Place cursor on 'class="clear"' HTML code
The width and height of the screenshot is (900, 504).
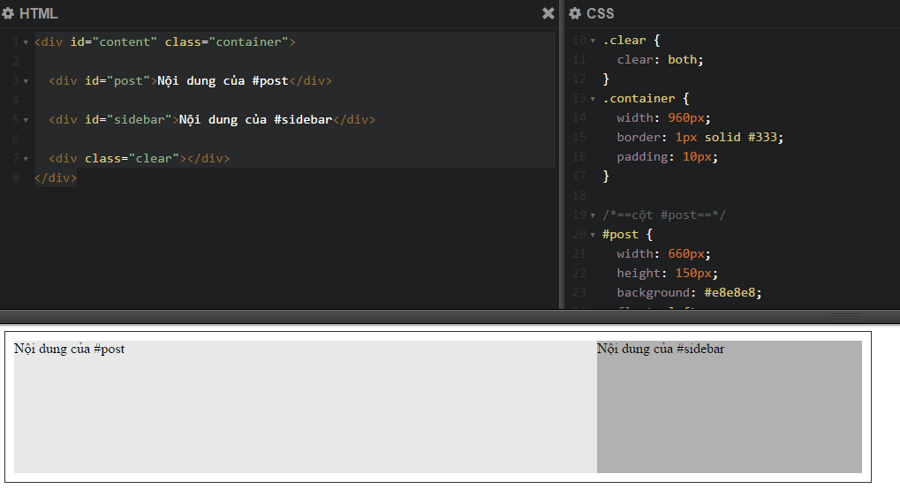[132, 158]
